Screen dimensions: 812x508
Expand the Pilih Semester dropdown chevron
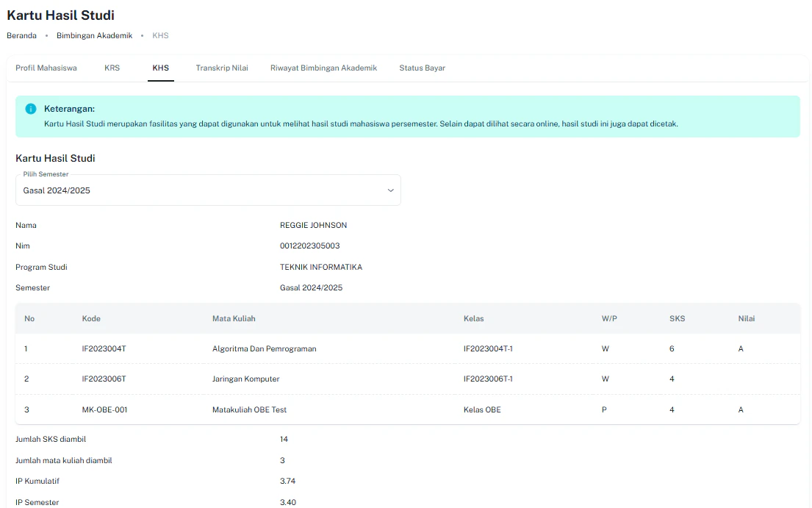point(390,190)
